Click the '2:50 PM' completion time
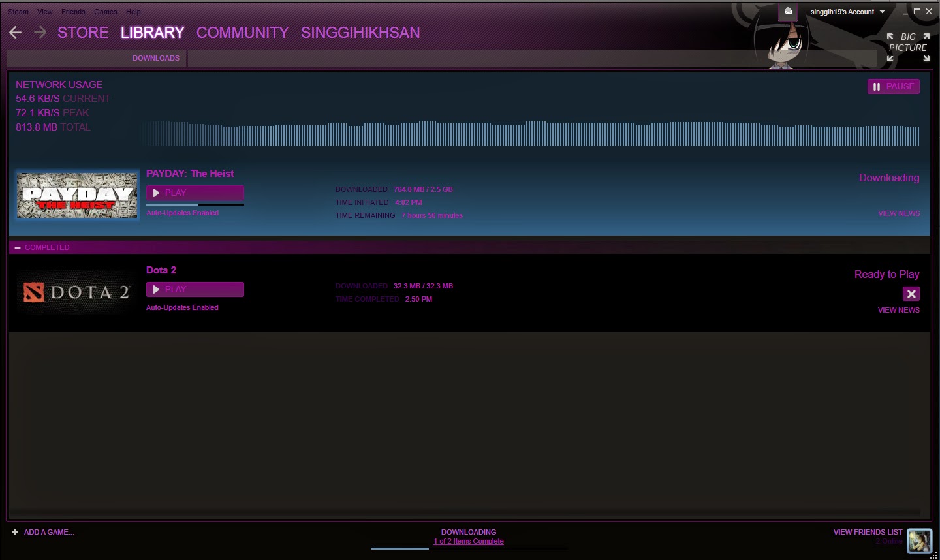Screen dimensions: 940x560 (418, 299)
